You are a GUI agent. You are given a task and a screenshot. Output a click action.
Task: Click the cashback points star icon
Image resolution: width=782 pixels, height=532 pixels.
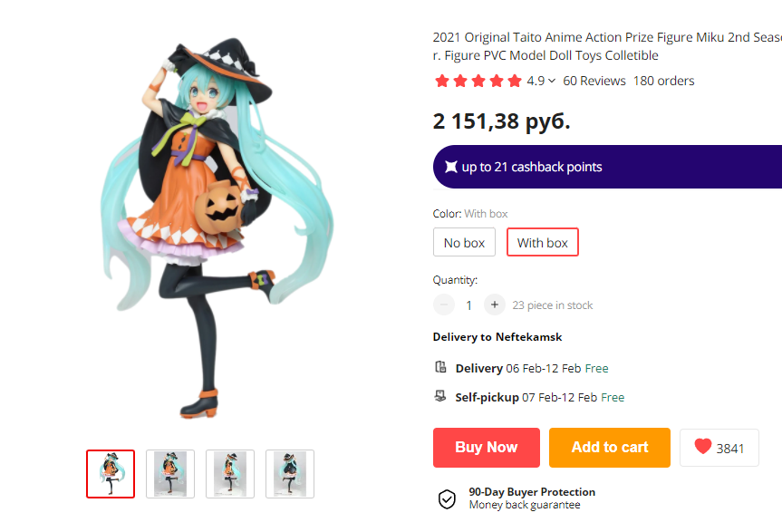450,167
